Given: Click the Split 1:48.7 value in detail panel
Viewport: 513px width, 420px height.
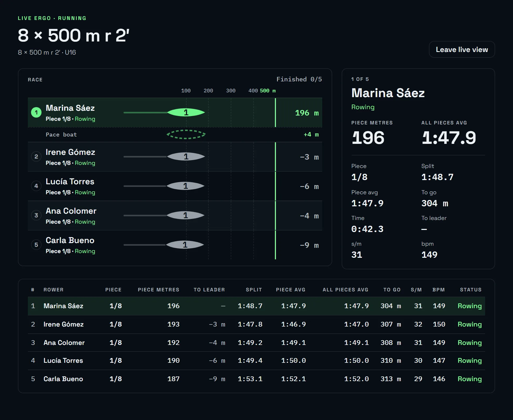Looking at the screenshot, I should 437,177.
